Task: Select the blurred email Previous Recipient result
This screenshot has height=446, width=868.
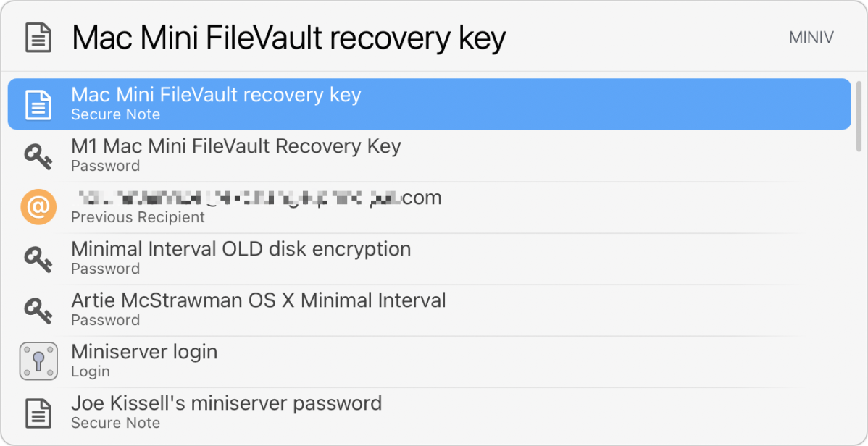Action: (429, 207)
